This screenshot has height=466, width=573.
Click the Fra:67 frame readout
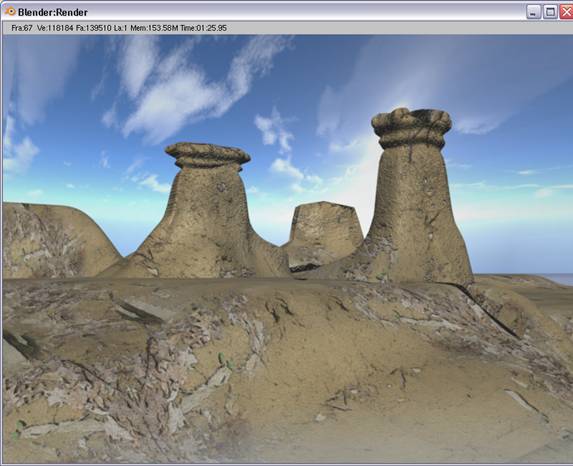point(22,28)
